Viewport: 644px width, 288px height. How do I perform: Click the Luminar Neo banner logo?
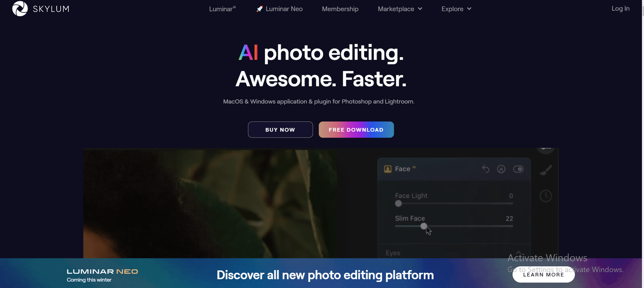102,275
